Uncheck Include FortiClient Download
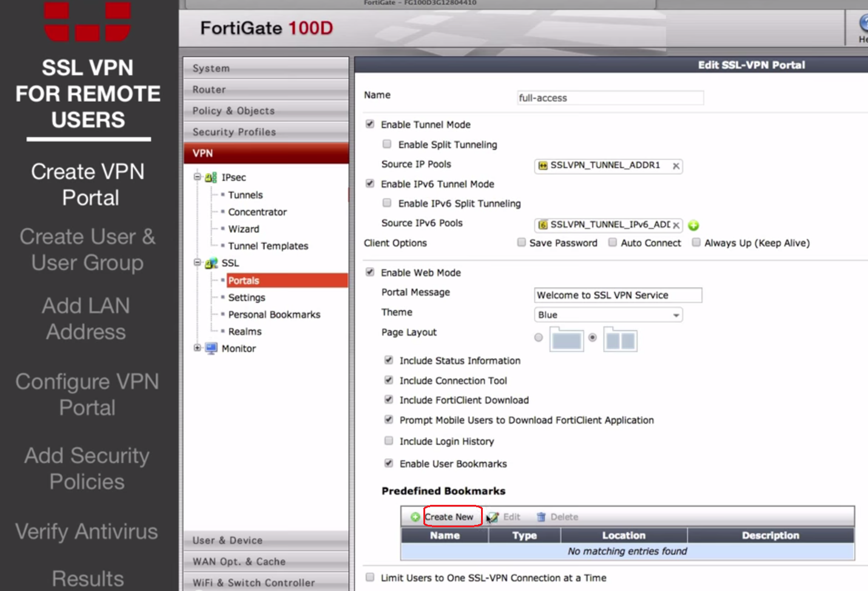The image size is (868, 591). 389,399
